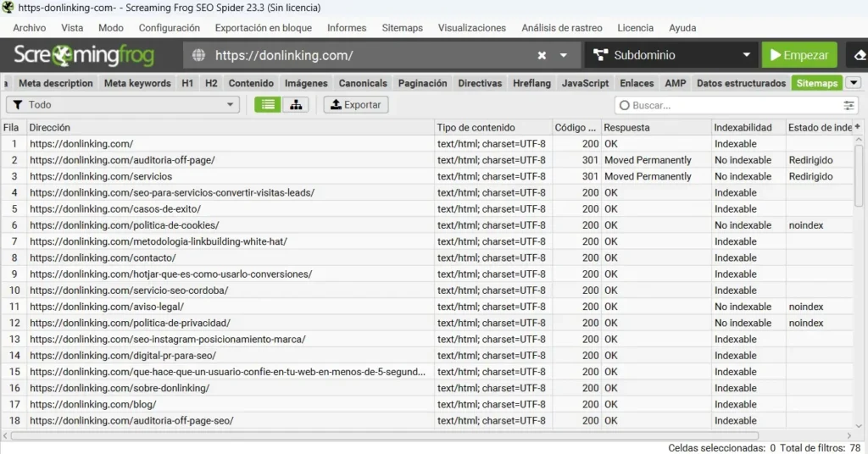Switch to the Hreflang tab
This screenshot has width=868, height=454.
click(x=531, y=83)
